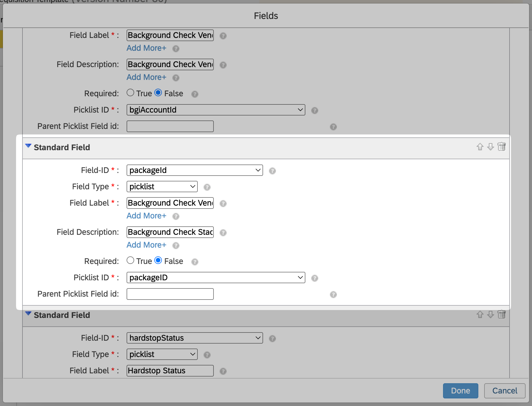Click Done to save field changes

coord(460,391)
